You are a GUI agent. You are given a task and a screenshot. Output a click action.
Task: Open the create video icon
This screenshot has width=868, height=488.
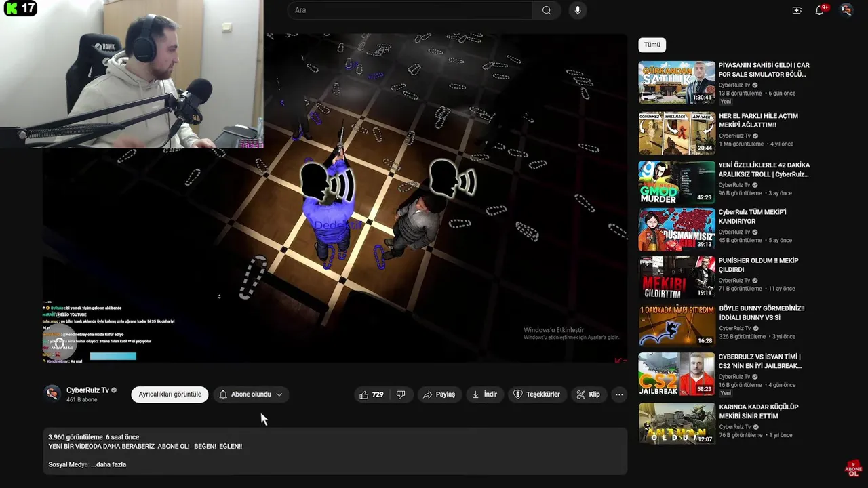click(x=797, y=10)
